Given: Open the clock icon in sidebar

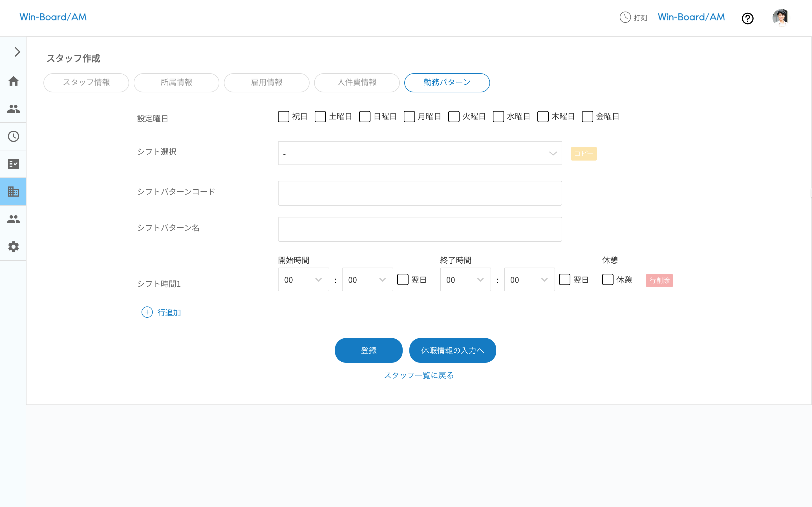Looking at the screenshot, I should pyautogui.click(x=14, y=137).
